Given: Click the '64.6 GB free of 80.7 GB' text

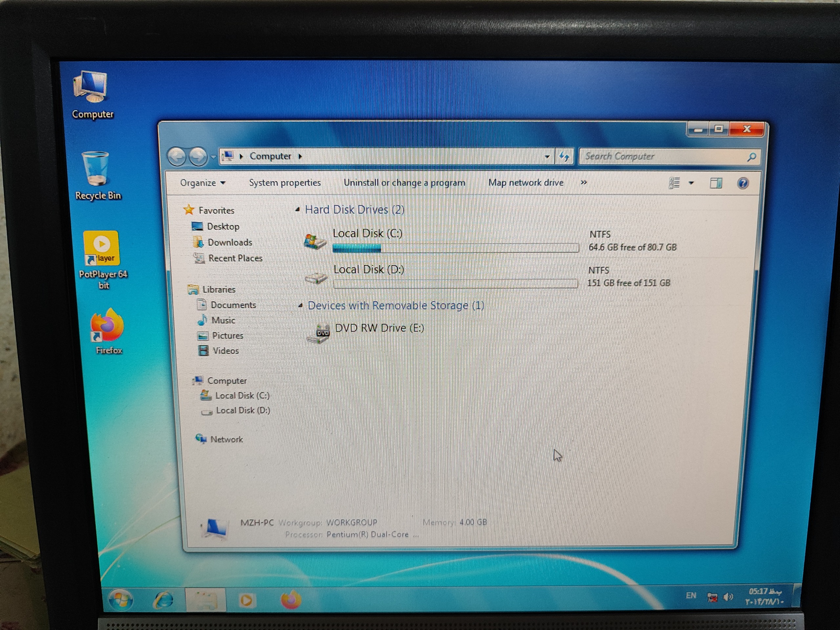Looking at the screenshot, I should pyautogui.click(x=633, y=247).
